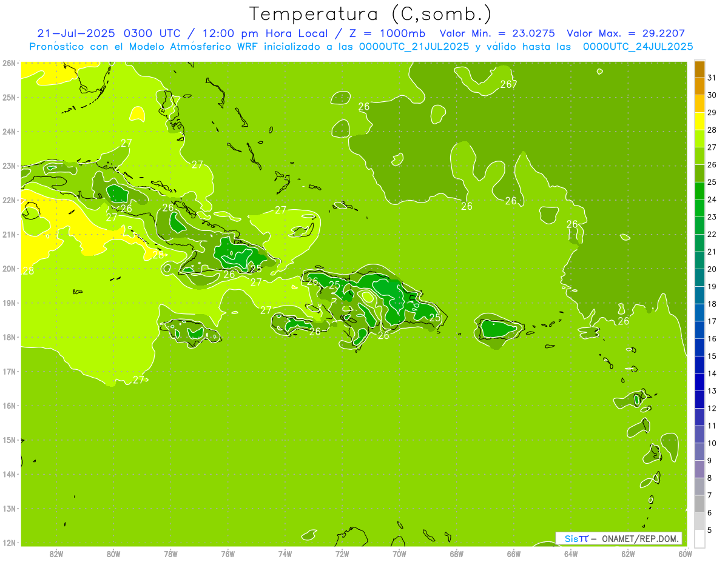Click the '267' contour label on map
The width and height of the screenshot is (728, 562).
click(x=508, y=84)
